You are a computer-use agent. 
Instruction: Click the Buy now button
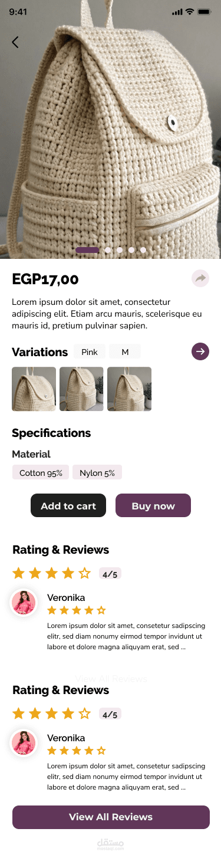(x=153, y=505)
